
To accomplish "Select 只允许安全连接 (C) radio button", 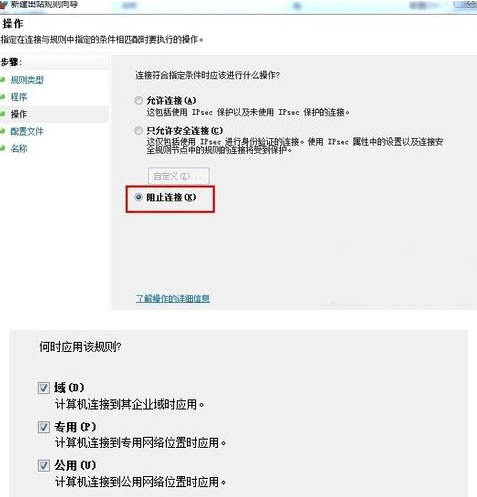I will click(138, 130).
